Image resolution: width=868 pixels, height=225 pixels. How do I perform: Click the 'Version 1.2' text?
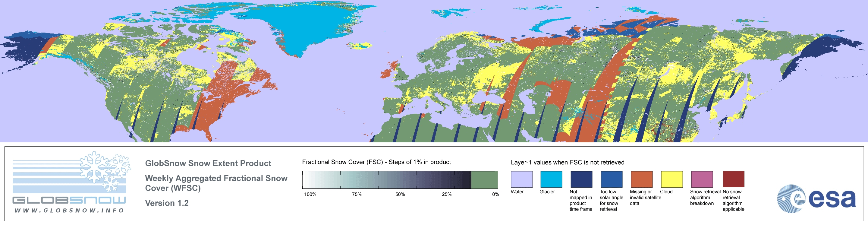(x=167, y=203)
